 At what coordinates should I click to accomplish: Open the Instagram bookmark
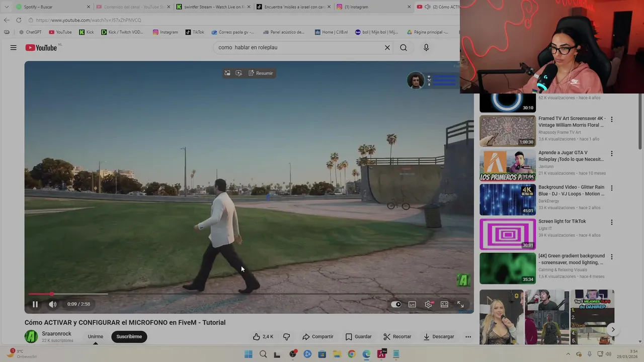166,32
